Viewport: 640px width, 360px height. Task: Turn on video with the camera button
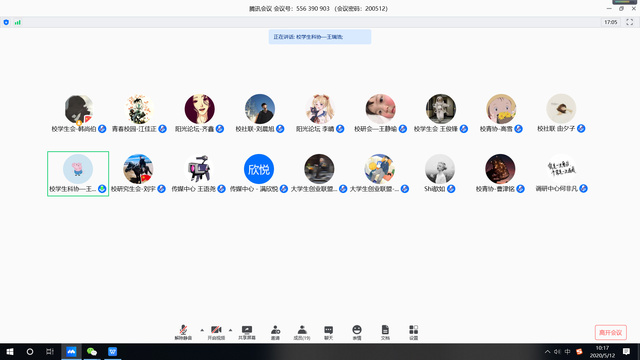[216, 332]
